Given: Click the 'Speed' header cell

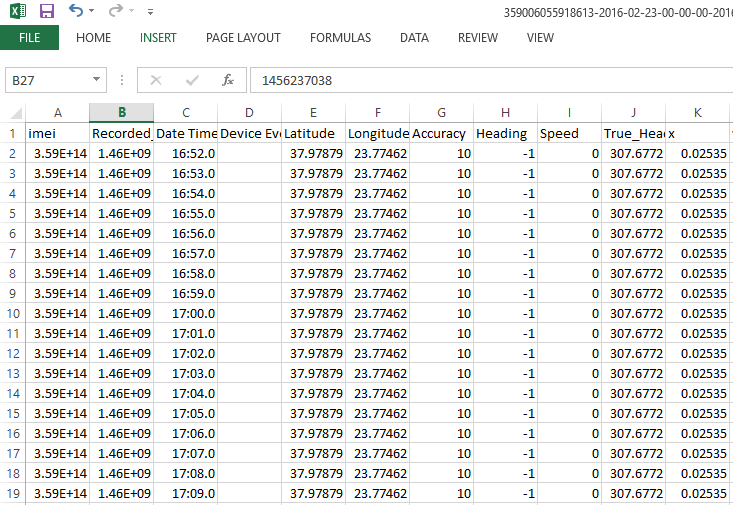Looking at the screenshot, I should (x=570, y=133).
